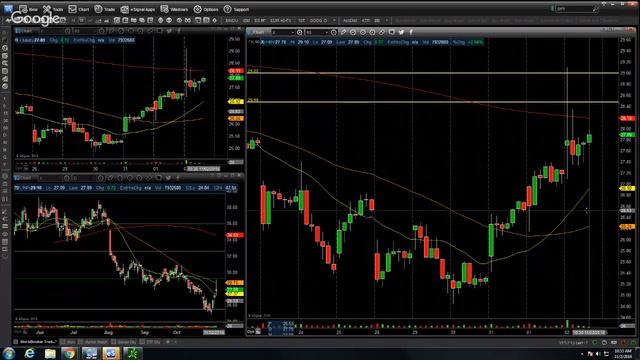Open the Windows menu

click(x=174, y=9)
